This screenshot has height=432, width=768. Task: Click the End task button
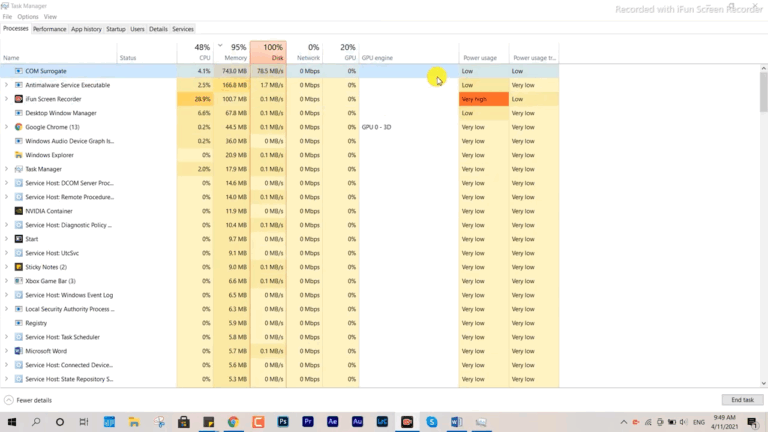pos(742,400)
